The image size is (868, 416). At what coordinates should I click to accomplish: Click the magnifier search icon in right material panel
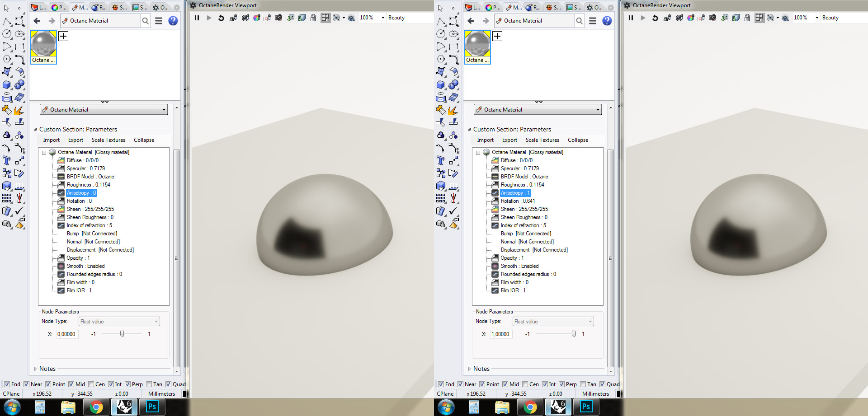(580, 21)
